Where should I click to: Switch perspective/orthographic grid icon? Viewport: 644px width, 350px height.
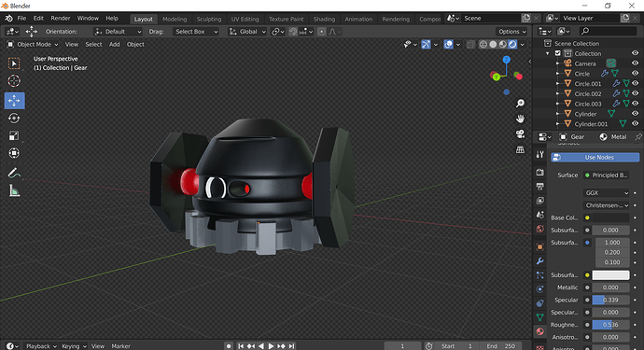point(521,149)
